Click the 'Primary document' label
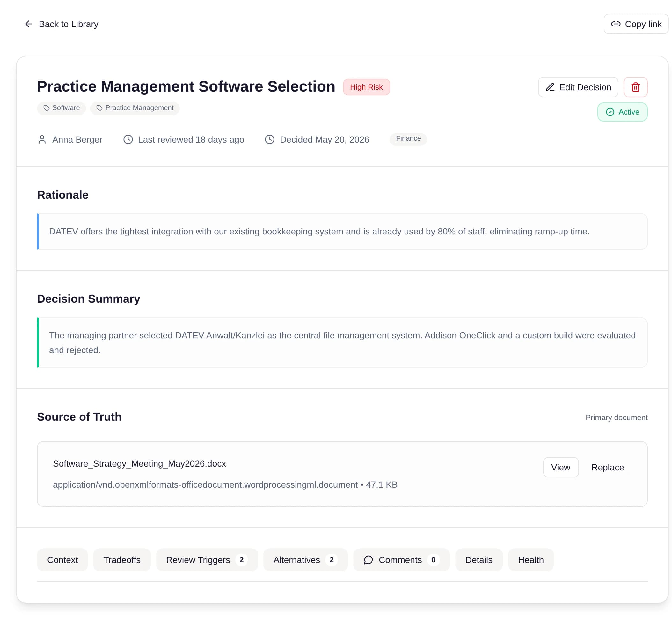The height and width of the screenshot is (621, 672). (x=617, y=418)
